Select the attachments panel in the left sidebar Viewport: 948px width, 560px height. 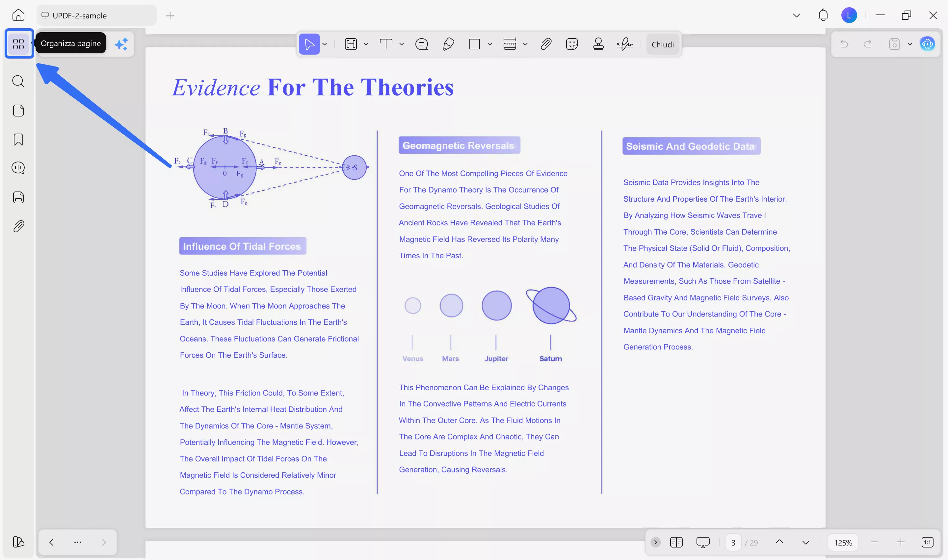18,226
